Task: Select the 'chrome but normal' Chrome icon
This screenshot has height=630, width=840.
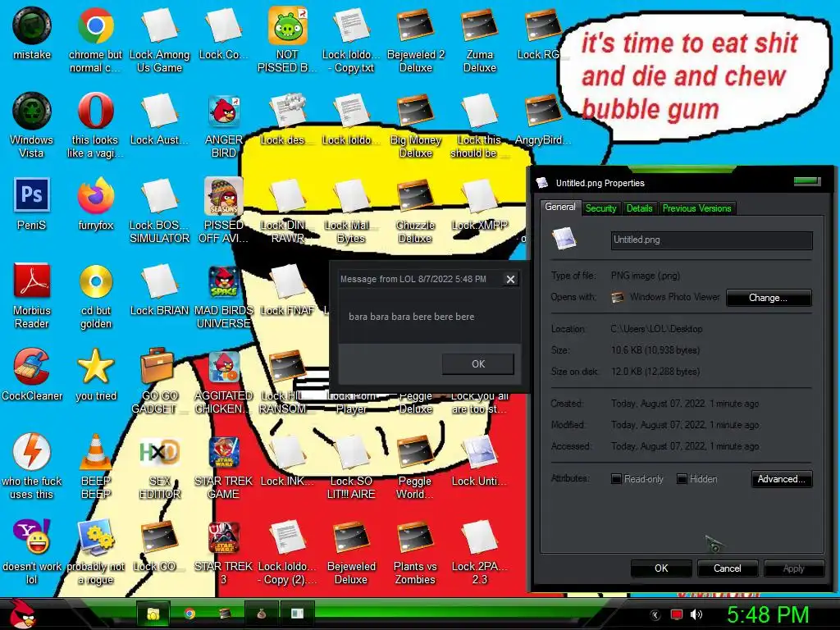Action: point(95,25)
